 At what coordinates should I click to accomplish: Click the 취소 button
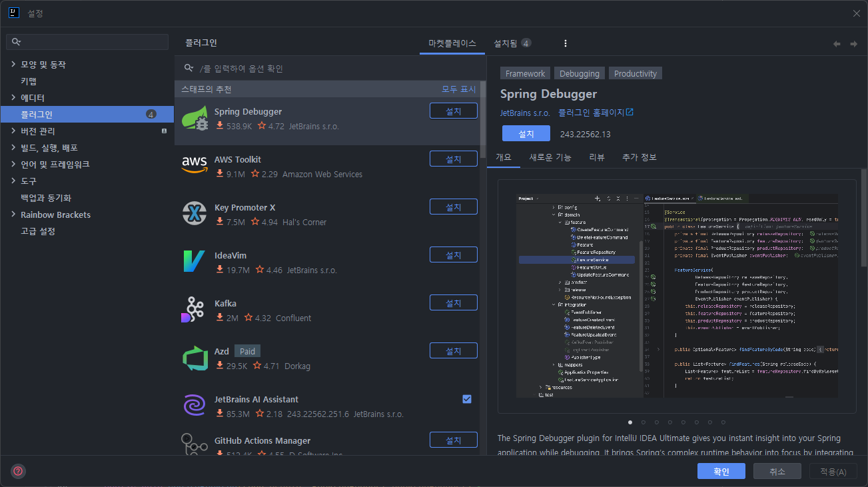(x=777, y=471)
